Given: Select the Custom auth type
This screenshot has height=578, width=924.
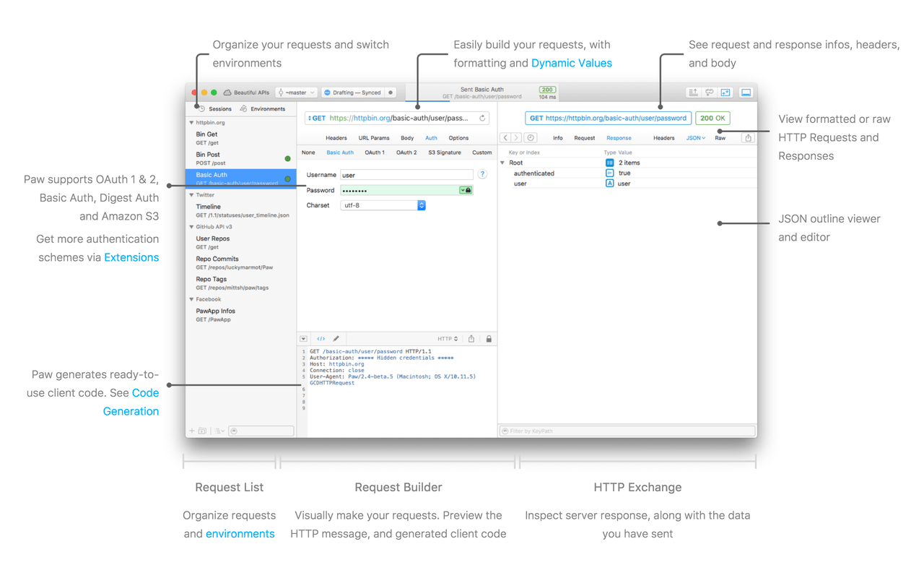Looking at the screenshot, I should click(481, 152).
